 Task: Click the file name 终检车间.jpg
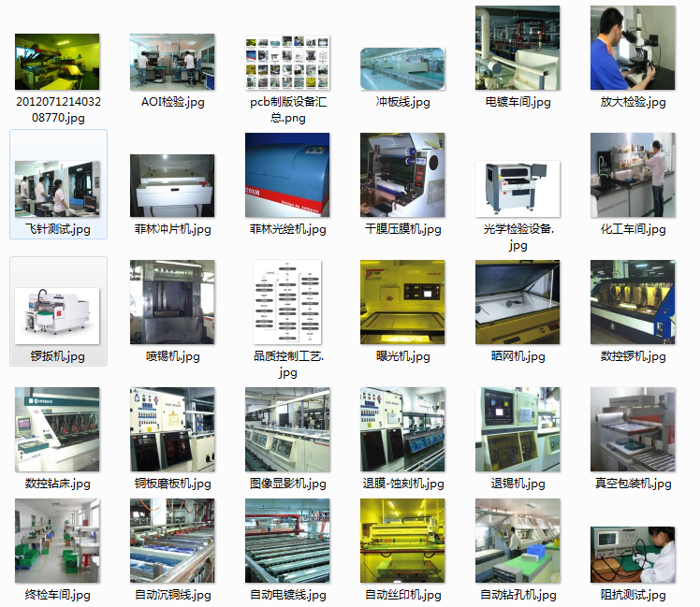(58, 595)
